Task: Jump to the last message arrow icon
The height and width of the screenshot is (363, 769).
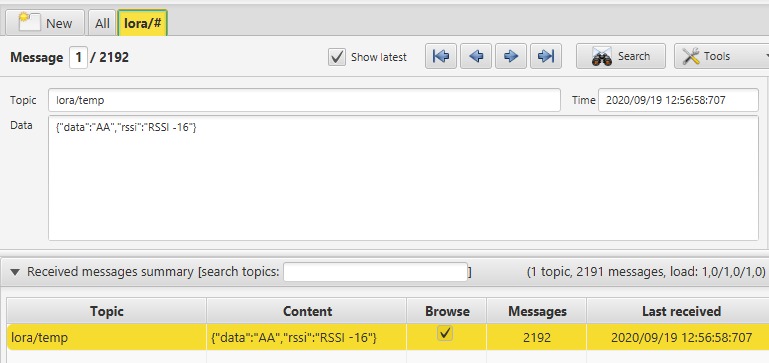Action: click(x=546, y=56)
